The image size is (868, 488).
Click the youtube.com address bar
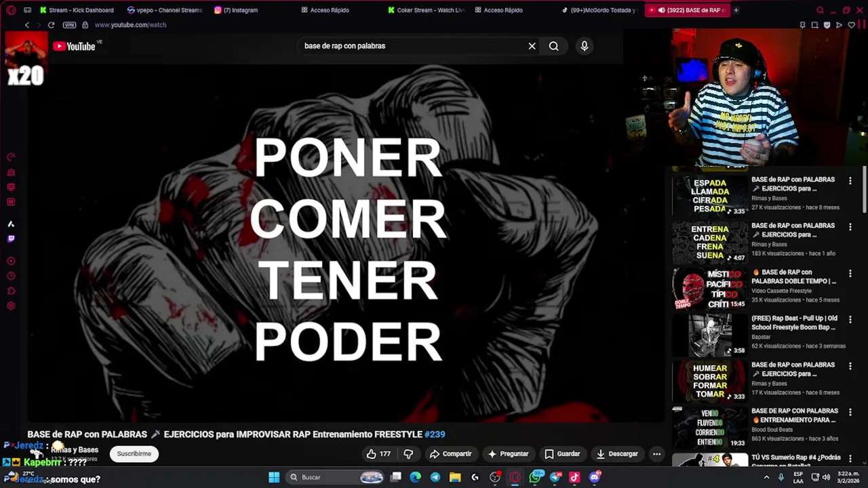(x=130, y=25)
